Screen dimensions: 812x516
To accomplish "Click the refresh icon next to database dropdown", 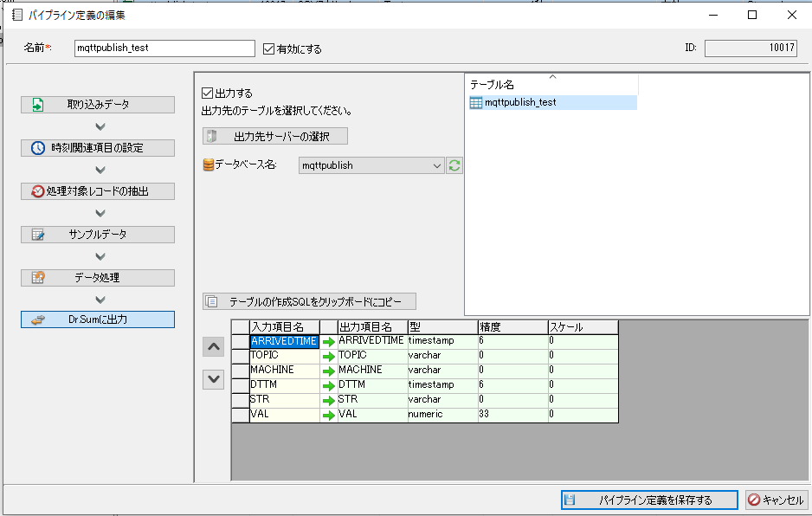I will click(x=454, y=165).
